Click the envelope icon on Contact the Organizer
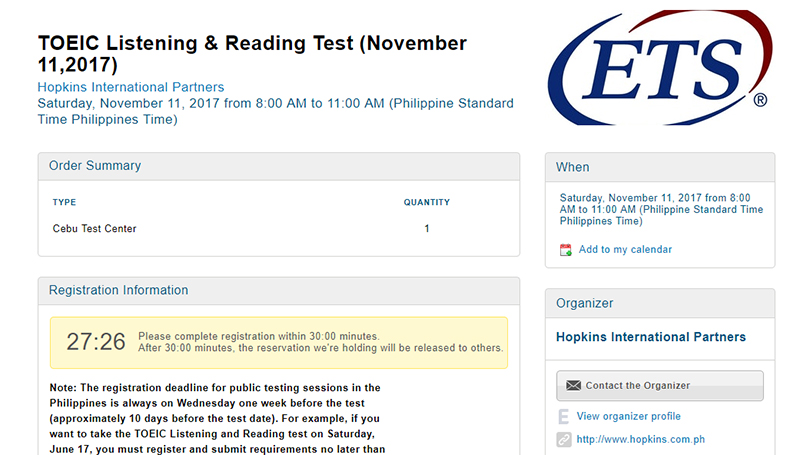Image resolution: width=800 pixels, height=455 pixels. (x=573, y=386)
